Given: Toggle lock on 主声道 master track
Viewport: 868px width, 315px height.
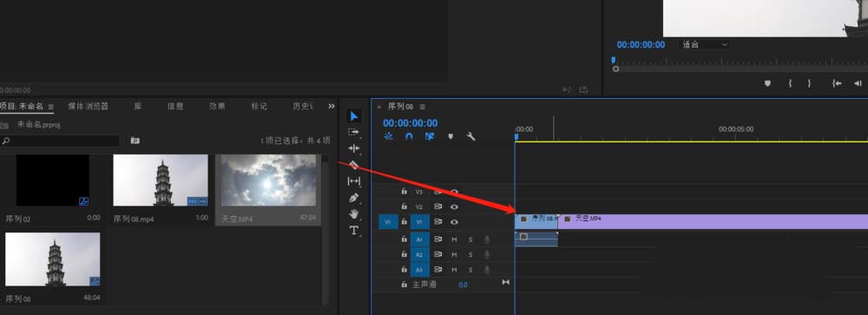Looking at the screenshot, I should point(404,284).
